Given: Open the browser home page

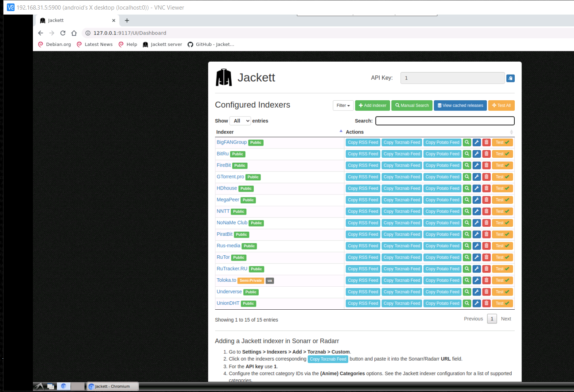Looking at the screenshot, I should (74, 33).
